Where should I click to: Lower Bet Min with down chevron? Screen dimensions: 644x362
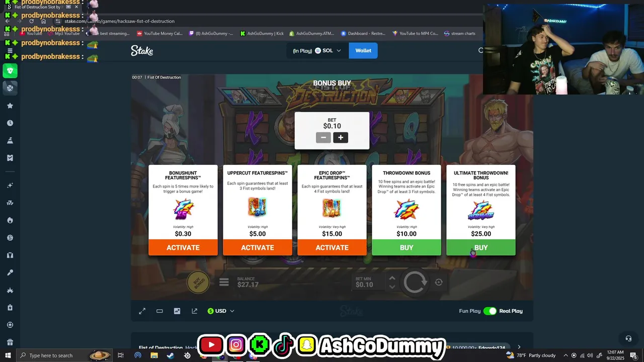coord(392,287)
